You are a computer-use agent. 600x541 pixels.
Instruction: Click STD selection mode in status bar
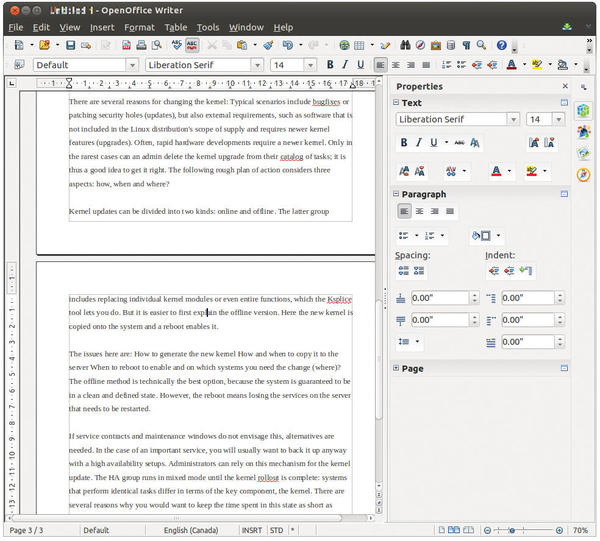[x=276, y=530]
